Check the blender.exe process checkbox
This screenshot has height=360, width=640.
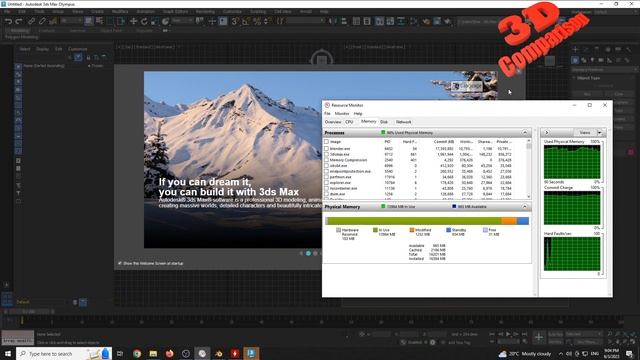click(327, 149)
